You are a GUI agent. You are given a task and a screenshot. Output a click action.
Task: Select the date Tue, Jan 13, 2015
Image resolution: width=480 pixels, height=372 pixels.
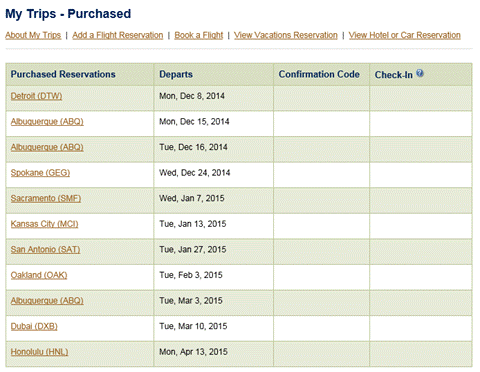(193, 224)
